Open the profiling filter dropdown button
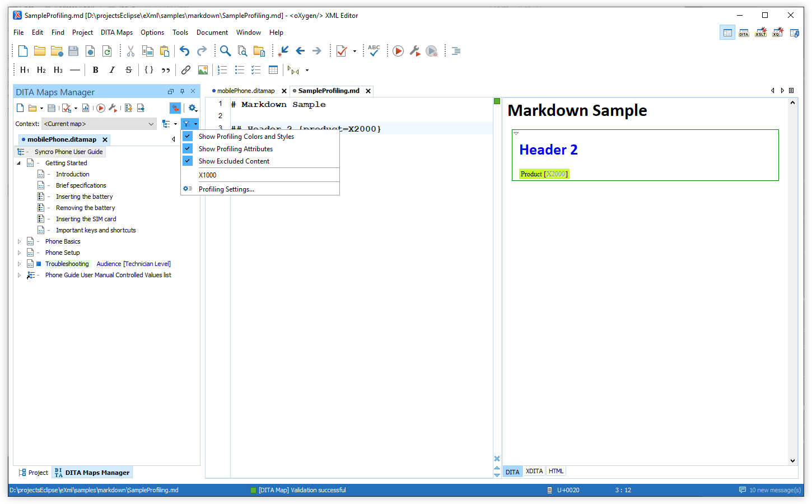Screen dimensions: 812x504 pyautogui.click(x=190, y=124)
